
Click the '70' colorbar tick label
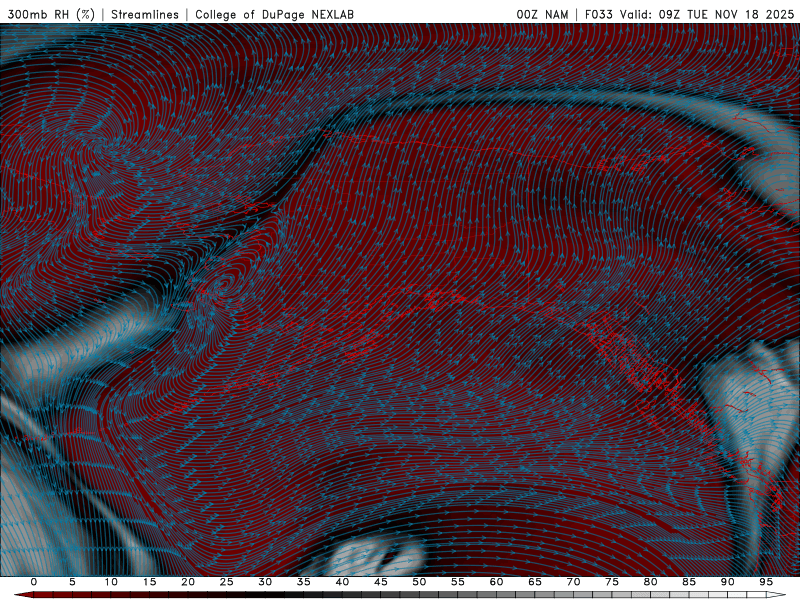coord(573,582)
